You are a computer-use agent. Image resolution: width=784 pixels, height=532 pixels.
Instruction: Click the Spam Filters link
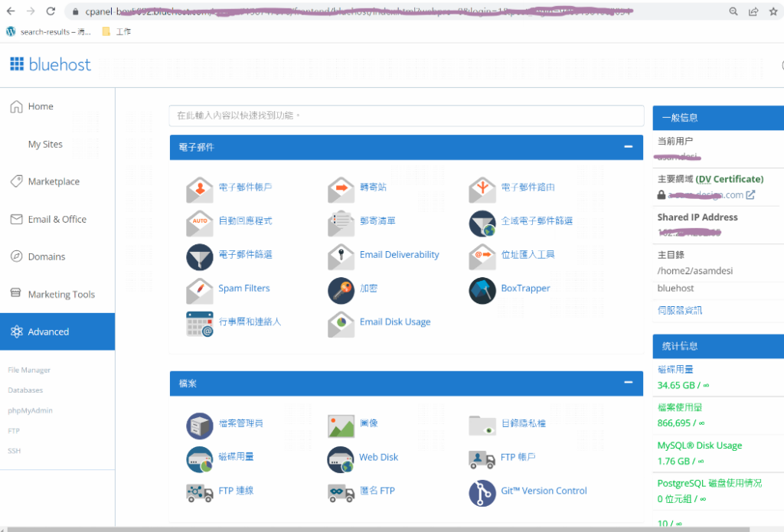(243, 289)
